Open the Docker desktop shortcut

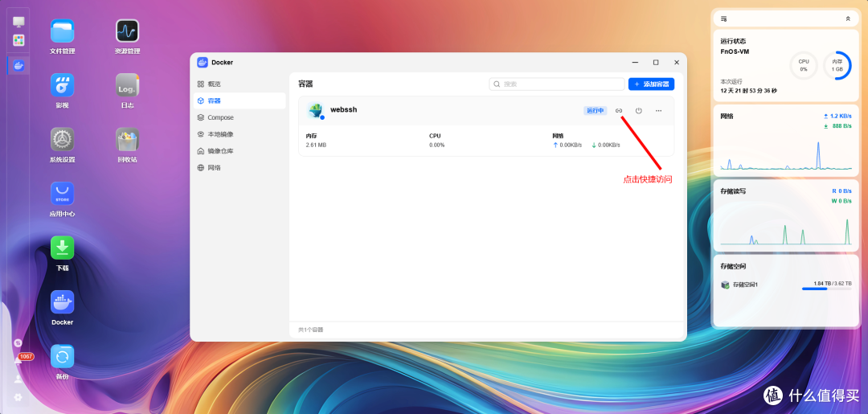tap(62, 302)
